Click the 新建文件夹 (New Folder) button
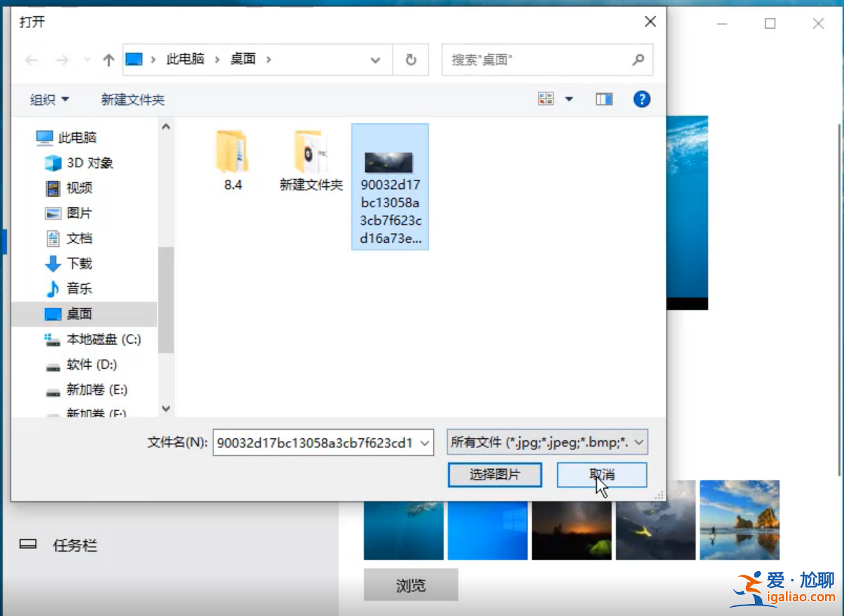This screenshot has width=844, height=616. pyautogui.click(x=132, y=99)
